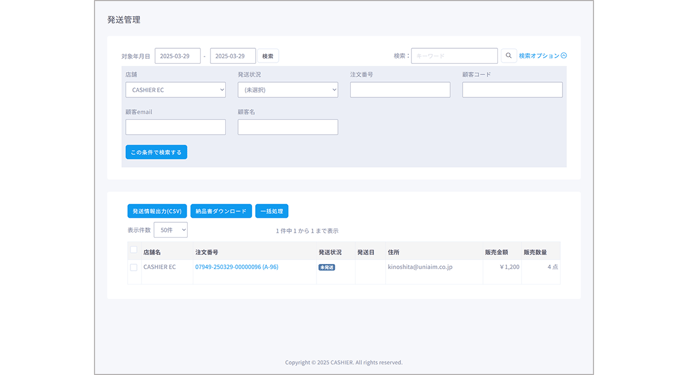Open the 検索オプション link
688x375 pixels.
539,56
